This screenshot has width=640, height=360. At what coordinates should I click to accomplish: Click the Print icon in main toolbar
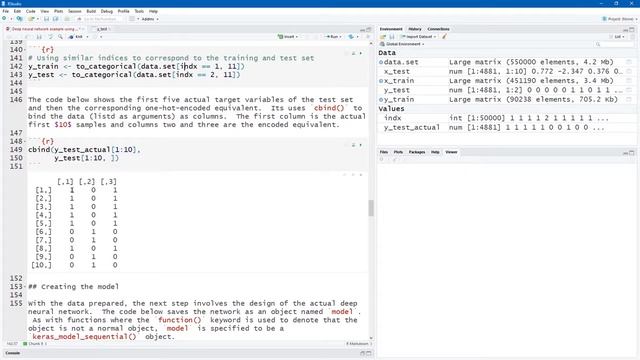click(67, 19)
